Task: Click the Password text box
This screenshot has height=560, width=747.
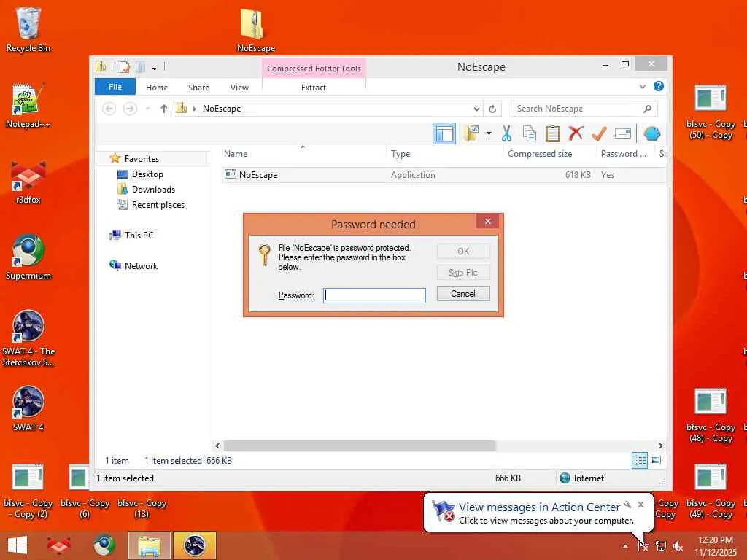Action: tap(374, 295)
